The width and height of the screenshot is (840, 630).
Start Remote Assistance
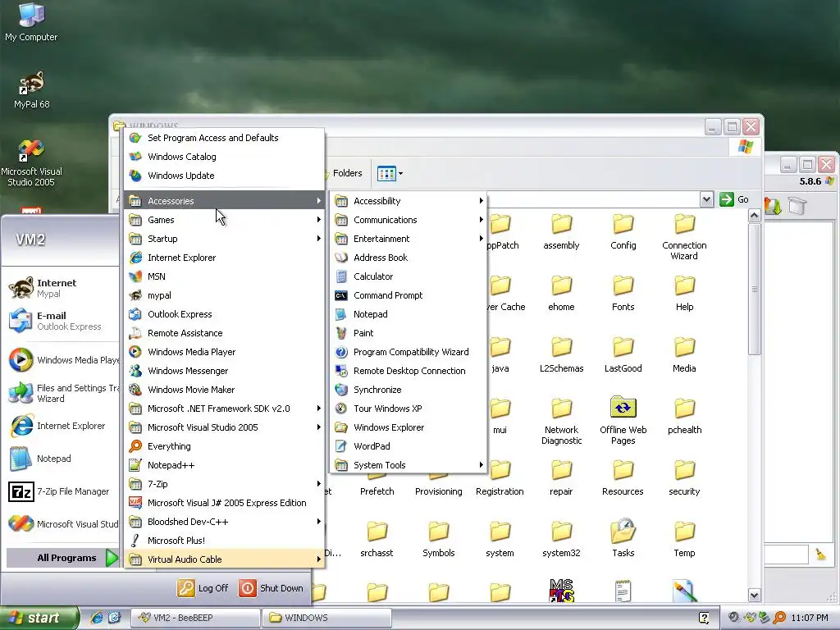[225, 333]
